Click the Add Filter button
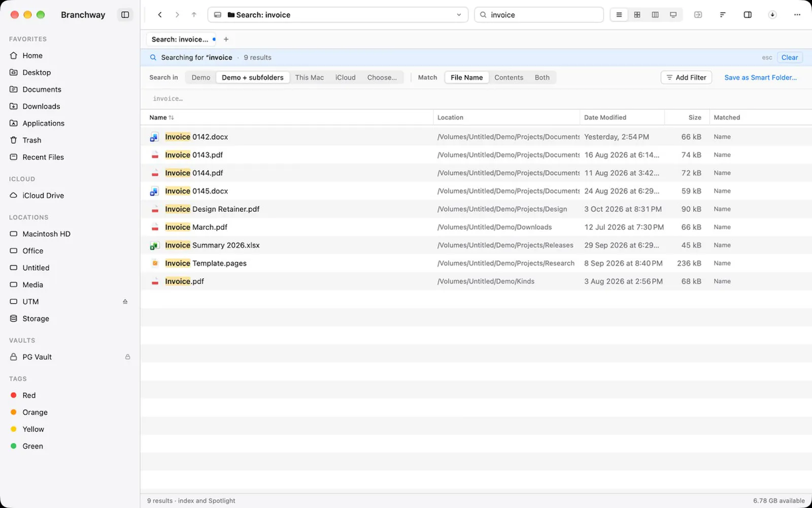Viewport: 812px width, 508px height. click(x=686, y=77)
